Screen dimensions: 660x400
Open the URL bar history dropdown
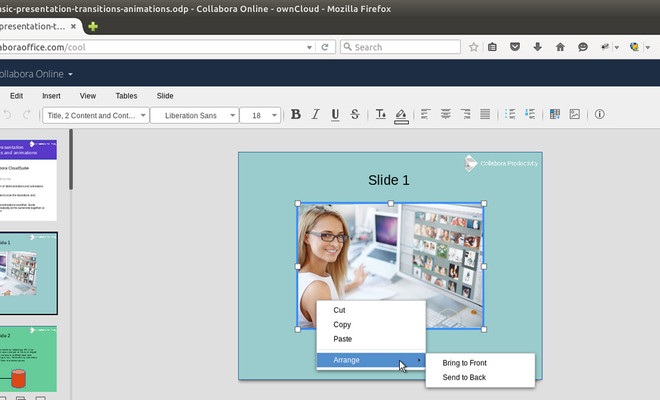pyautogui.click(x=309, y=47)
